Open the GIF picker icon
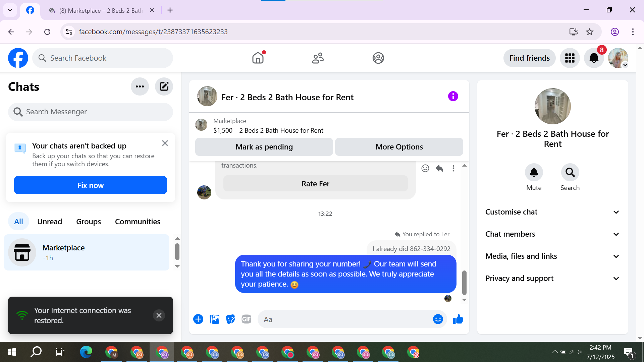Image resolution: width=644 pixels, height=362 pixels. click(x=247, y=319)
